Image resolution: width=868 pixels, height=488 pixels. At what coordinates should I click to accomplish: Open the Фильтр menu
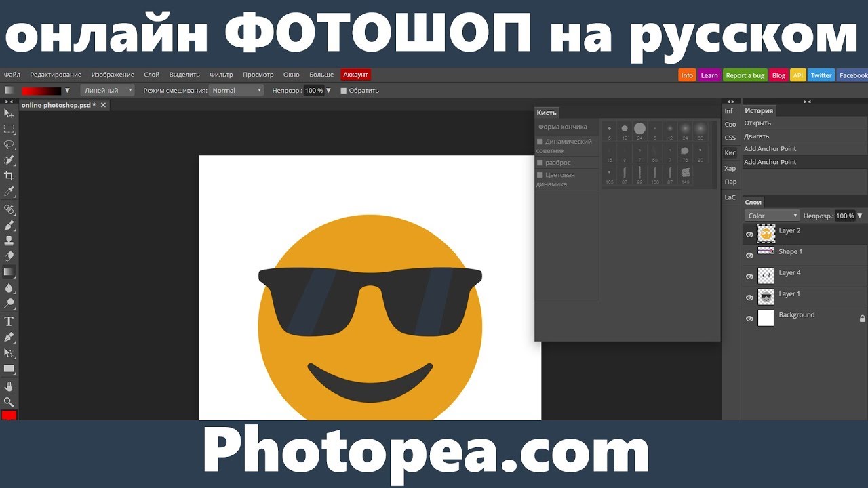[x=221, y=75]
